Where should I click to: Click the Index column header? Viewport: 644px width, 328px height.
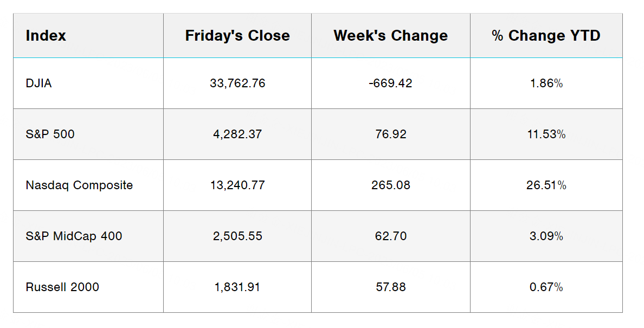coord(46,36)
